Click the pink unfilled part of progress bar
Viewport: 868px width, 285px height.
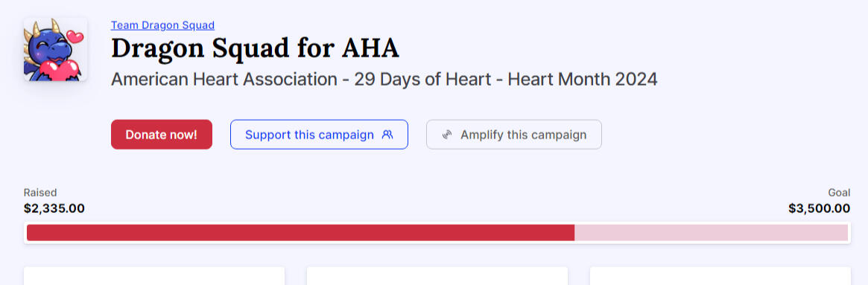pos(712,233)
